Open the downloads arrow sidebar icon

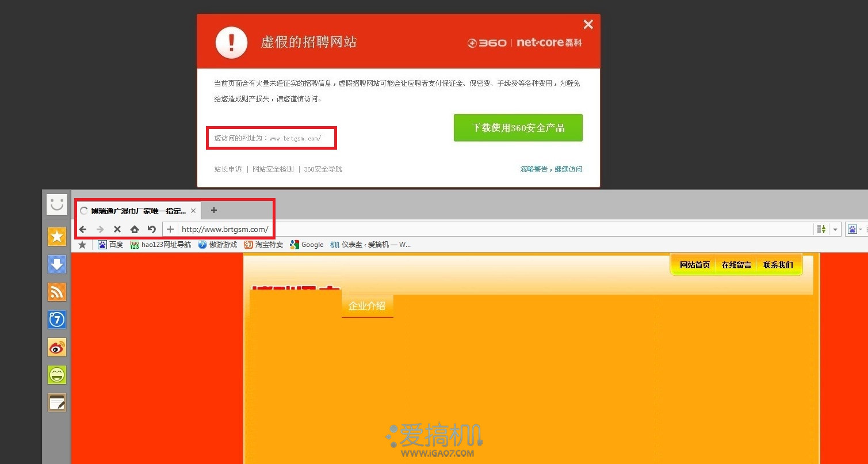click(57, 264)
